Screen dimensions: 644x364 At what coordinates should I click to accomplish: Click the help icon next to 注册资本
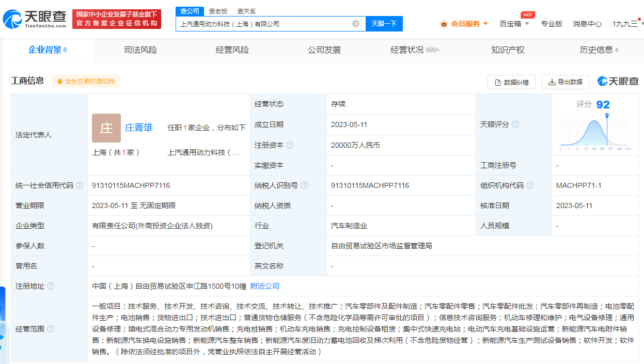tap(290, 145)
